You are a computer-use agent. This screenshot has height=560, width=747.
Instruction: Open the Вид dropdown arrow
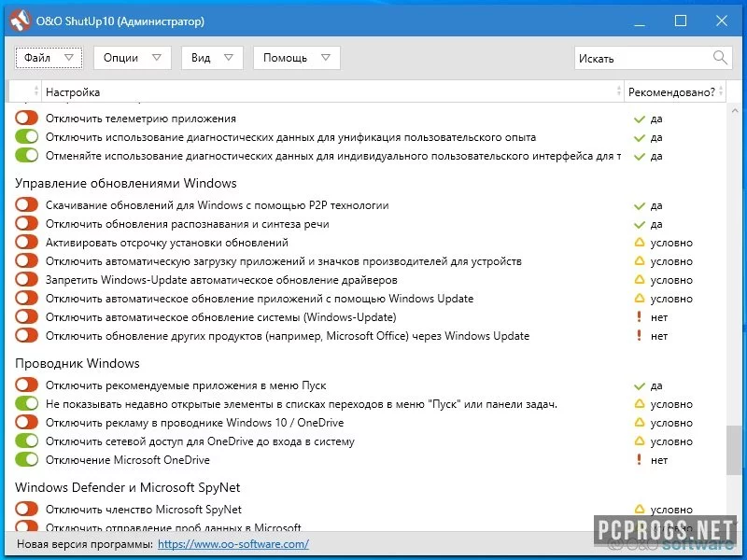(x=229, y=58)
